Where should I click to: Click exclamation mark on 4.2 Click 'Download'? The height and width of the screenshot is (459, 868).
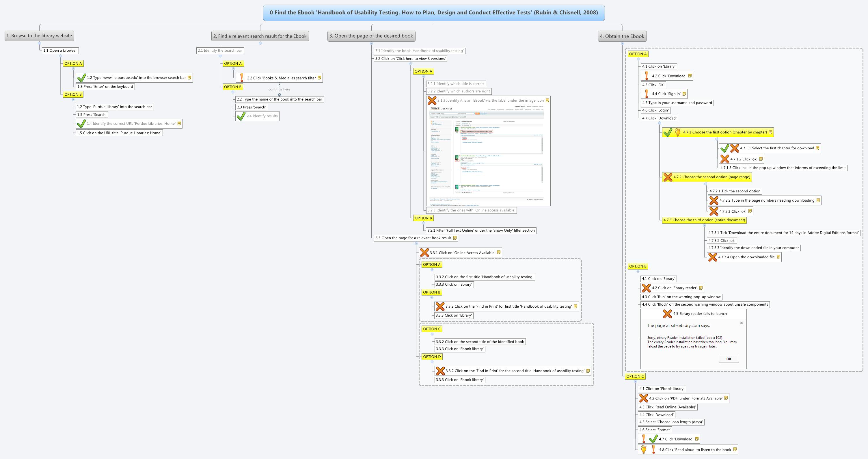coord(646,76)
